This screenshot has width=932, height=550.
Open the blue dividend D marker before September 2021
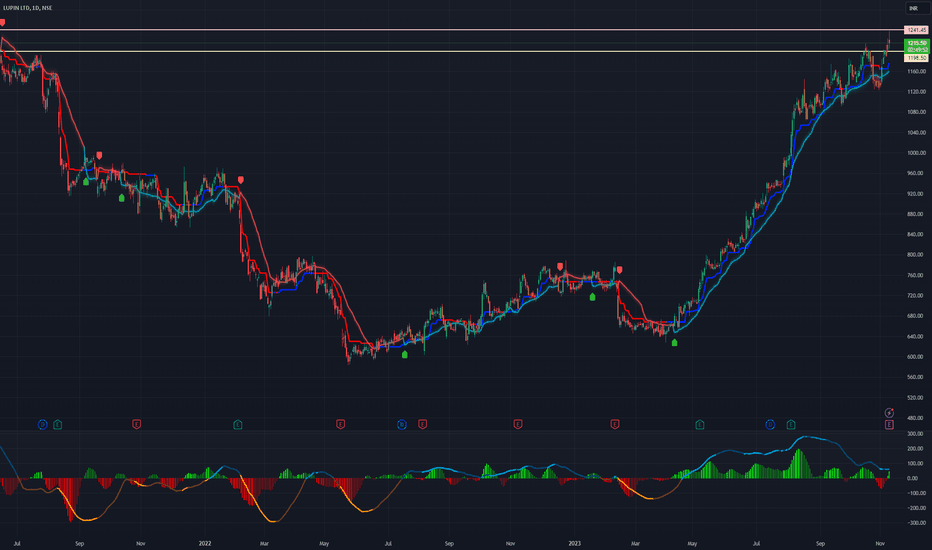coord(42,425)
